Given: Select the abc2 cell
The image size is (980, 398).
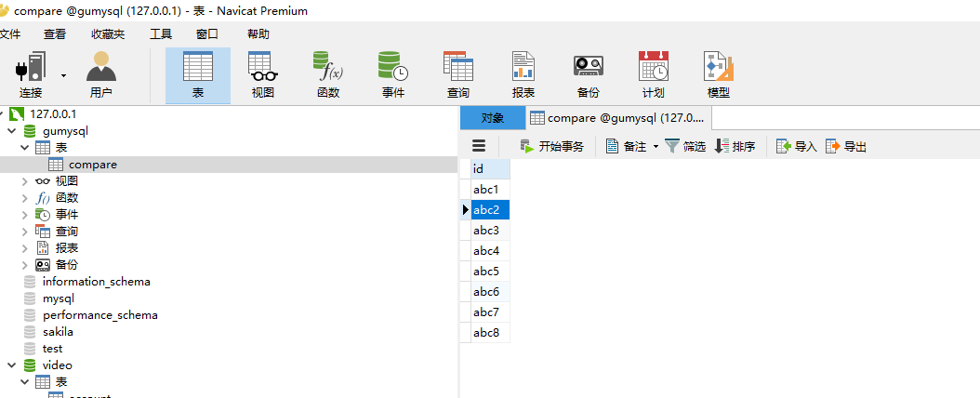Looking at the screenshot, I should [x=491, y=210].
